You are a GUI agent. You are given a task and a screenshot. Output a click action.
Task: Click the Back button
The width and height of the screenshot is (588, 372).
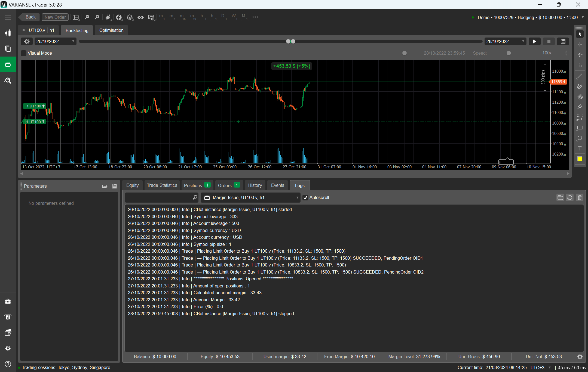click(x=29, y=17)
